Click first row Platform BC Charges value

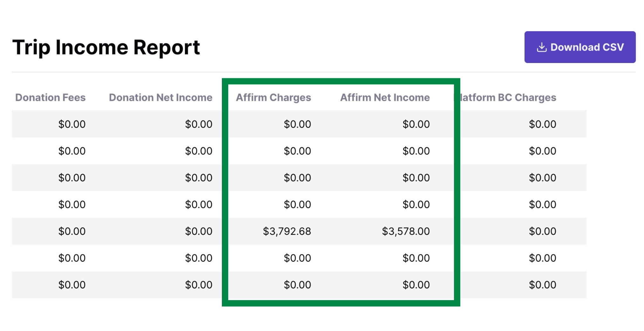pos(543,124)
